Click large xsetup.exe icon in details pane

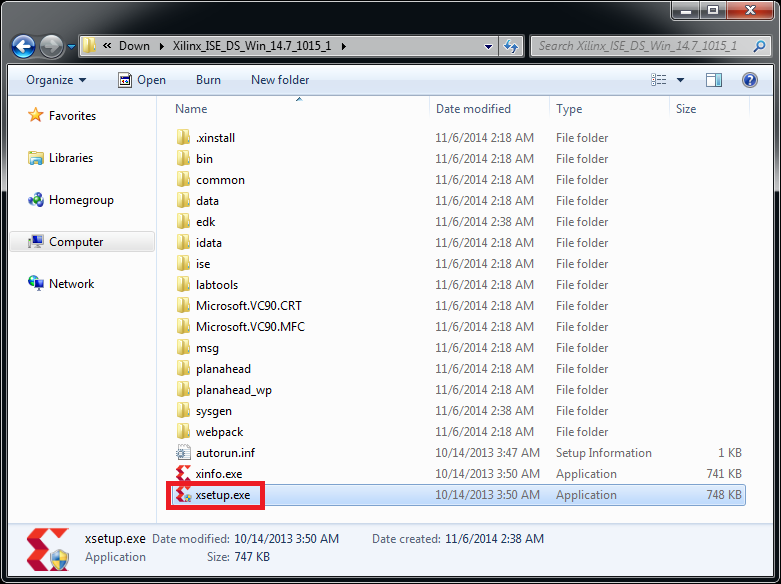[47, 550]
